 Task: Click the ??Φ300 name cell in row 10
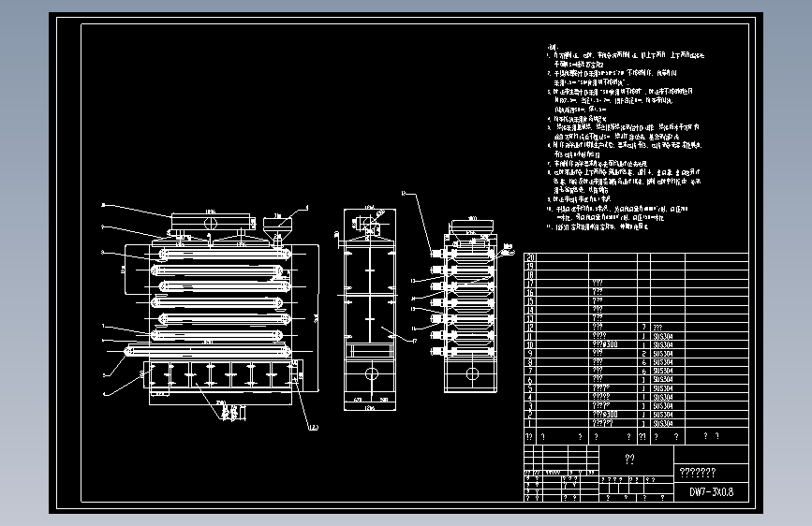tap(605, 344)
